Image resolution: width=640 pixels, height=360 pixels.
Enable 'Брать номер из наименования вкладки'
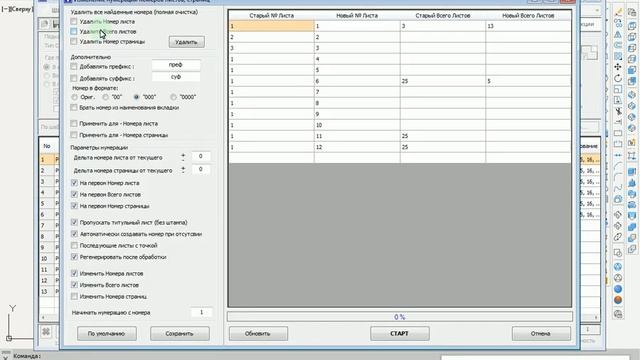pos(74,107)
